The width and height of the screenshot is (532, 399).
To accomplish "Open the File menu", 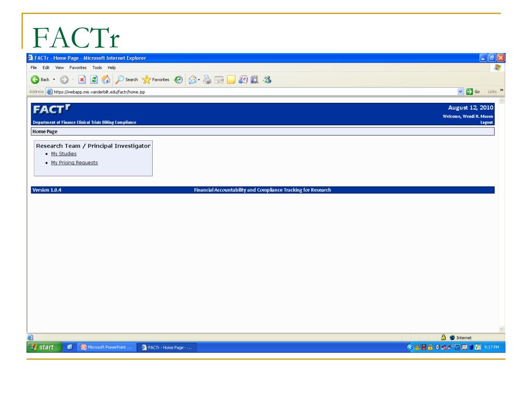I will (34, 68).
